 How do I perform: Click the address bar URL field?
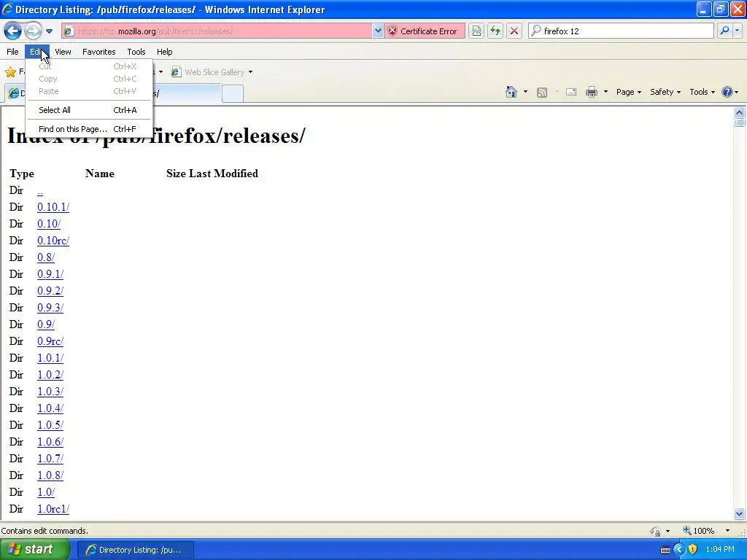224,31
